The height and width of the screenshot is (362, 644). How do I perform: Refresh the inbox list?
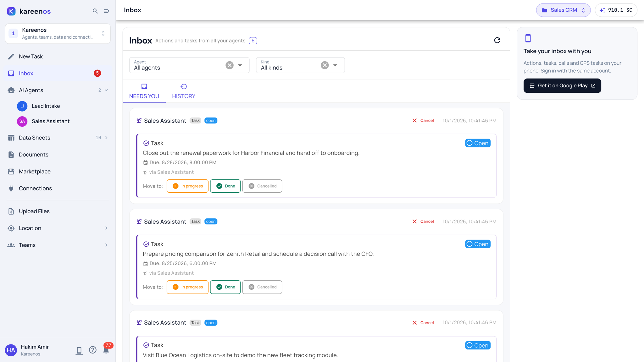coord(497,40)
